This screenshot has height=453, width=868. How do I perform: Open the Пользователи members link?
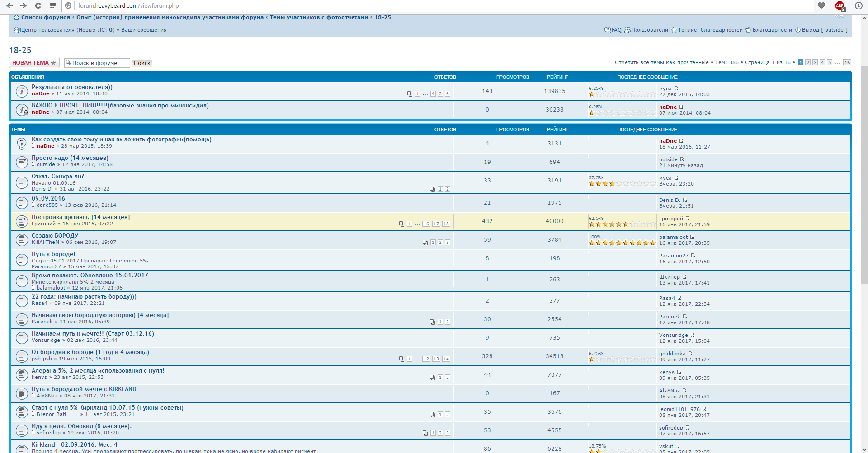coord(650,30)
